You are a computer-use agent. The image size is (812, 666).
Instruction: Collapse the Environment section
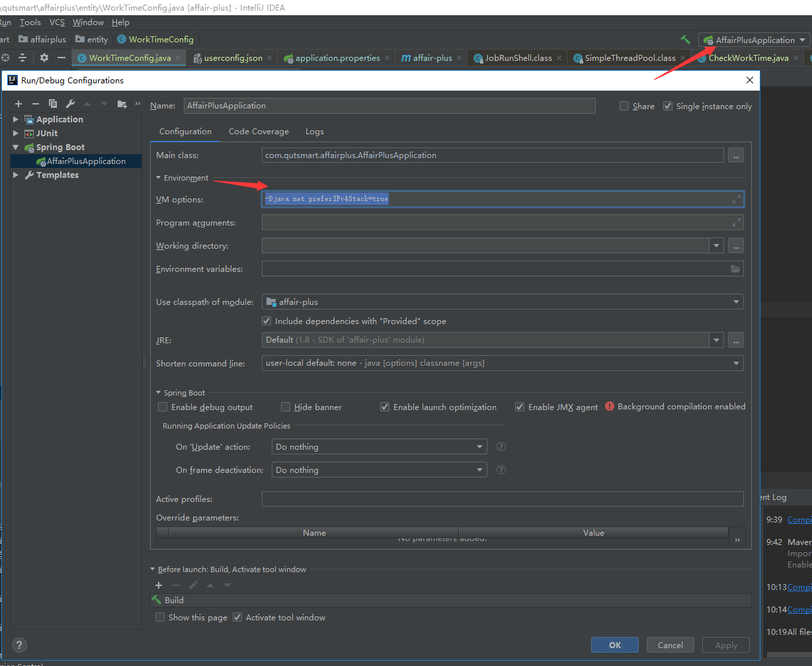[159, 178]
